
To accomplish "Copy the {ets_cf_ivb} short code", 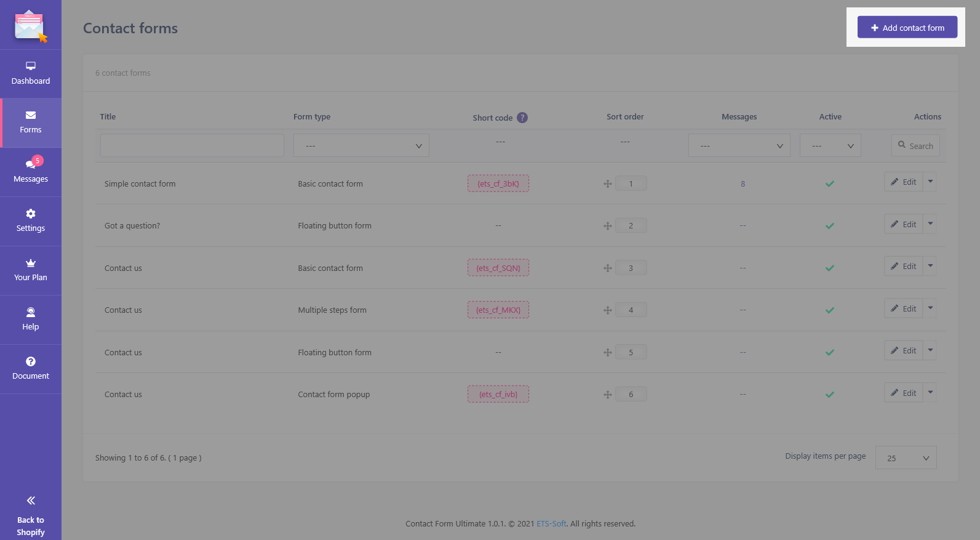I will point(498,394).
